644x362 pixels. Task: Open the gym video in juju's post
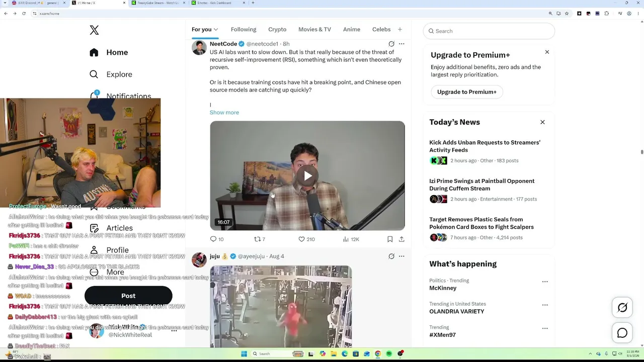click(281, 307)
